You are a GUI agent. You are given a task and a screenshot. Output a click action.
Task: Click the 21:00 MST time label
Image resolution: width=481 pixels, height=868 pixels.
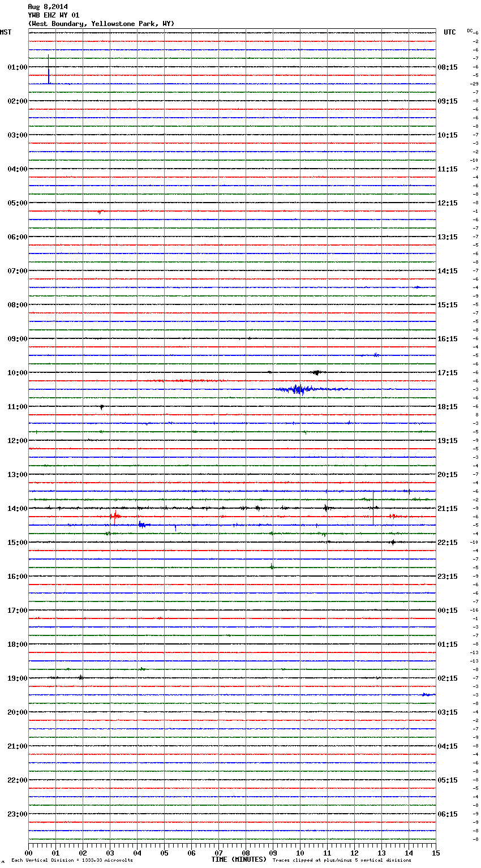click(17, 746)
